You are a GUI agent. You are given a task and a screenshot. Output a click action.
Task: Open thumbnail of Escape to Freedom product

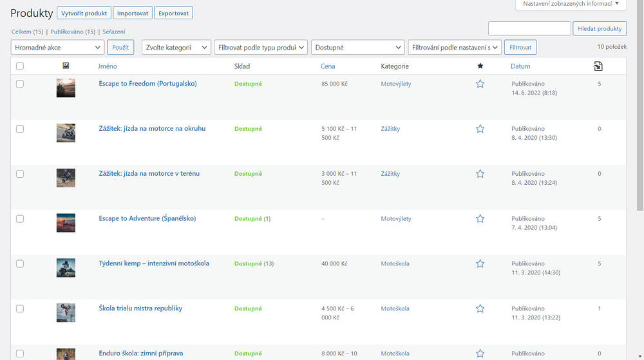coord(66,88)
